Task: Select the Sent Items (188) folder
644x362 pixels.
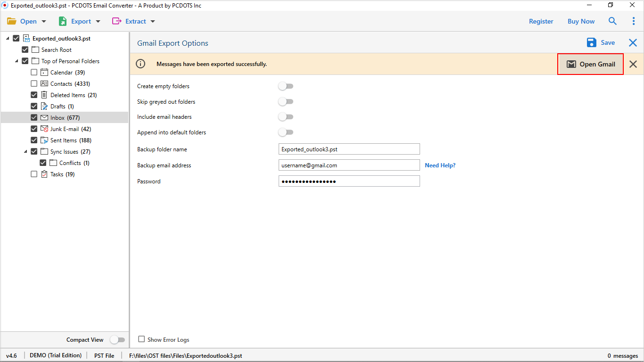Action: click(x=71, y=140)
